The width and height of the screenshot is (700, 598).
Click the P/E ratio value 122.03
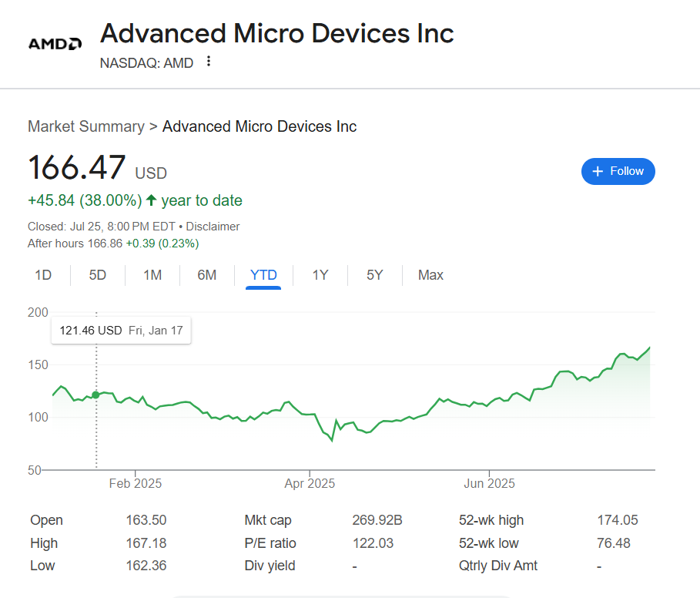[x=373, y=543]
